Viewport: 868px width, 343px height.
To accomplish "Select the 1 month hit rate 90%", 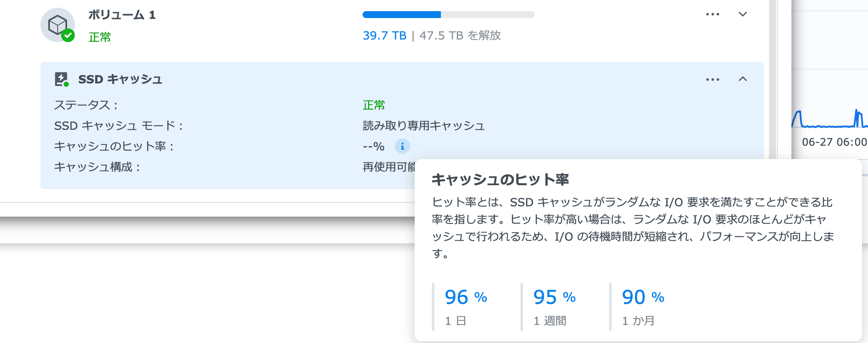I will pos(643,297).
